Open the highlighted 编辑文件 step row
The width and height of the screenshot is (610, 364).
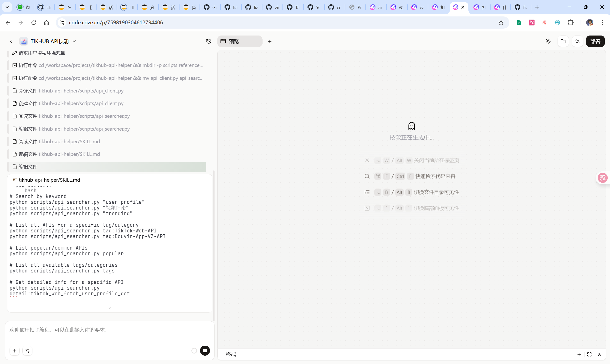[x=107, y=167]
